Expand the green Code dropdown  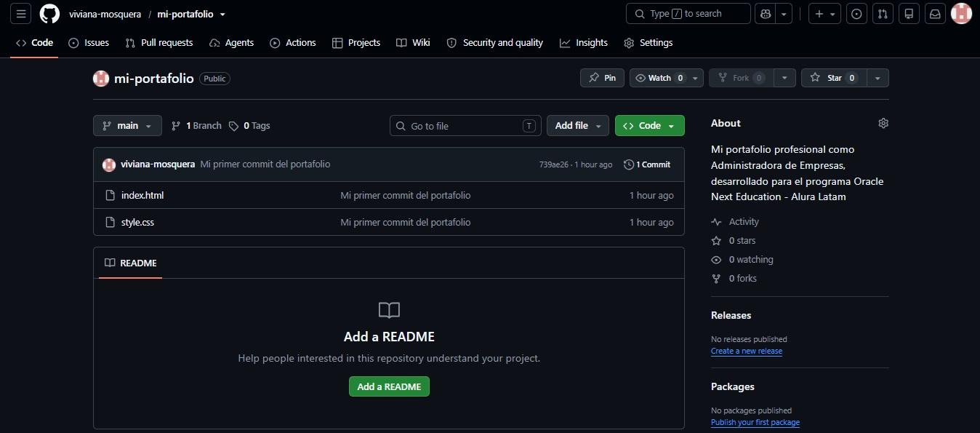pyautogui.click(x=649, y=126)
